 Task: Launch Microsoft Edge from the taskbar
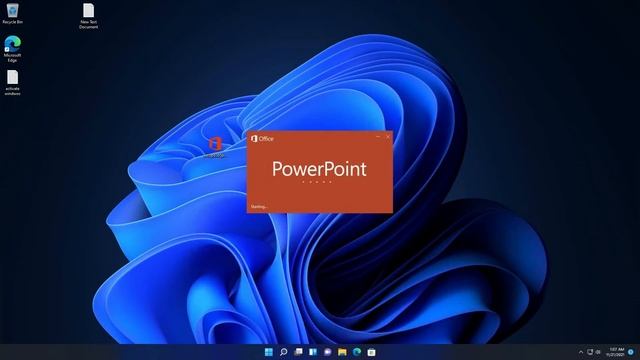(357, 352)
